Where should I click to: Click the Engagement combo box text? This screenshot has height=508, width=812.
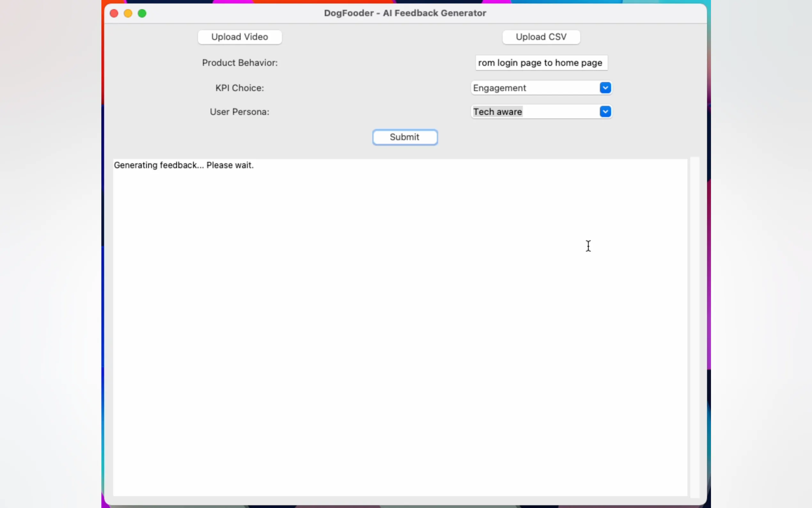pyautogui.click(x=499, y=88)
